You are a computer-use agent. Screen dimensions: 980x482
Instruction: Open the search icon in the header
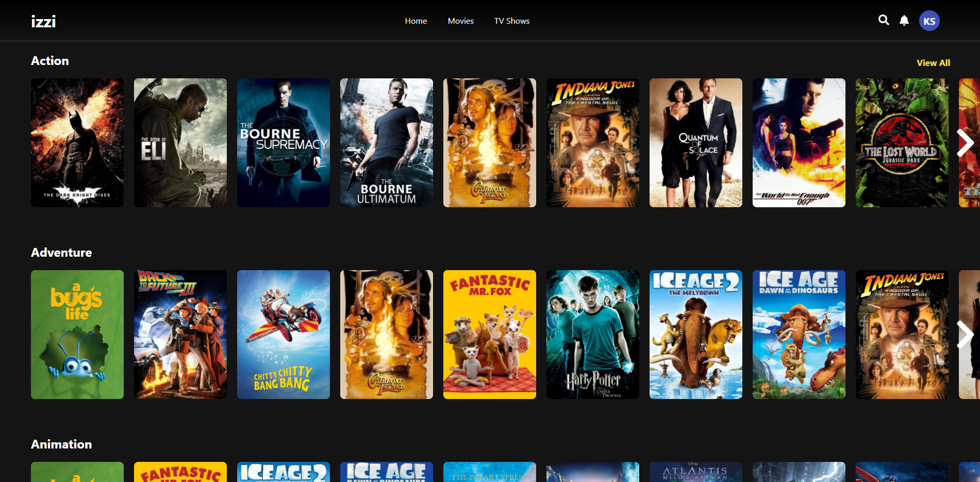[x=884, y=20]
